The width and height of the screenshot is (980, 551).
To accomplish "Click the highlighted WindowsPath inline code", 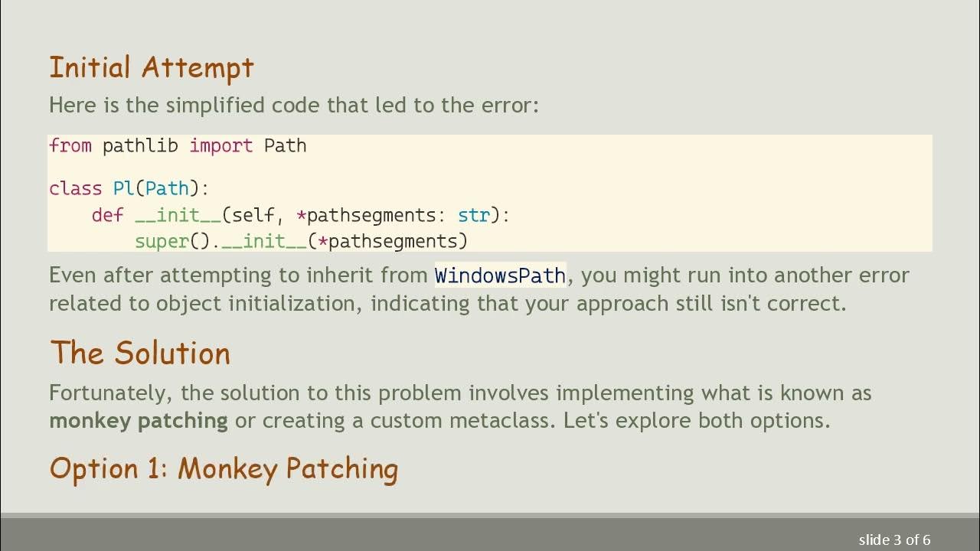I will point(500,275).
